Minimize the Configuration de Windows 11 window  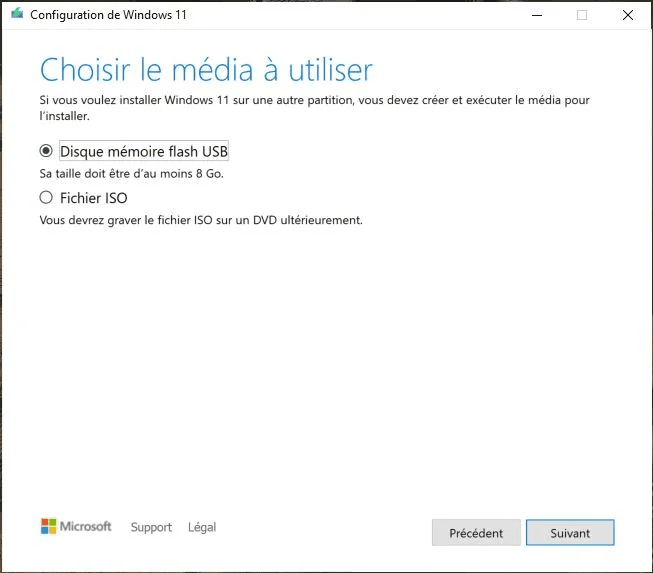click(x=537, y=15)
